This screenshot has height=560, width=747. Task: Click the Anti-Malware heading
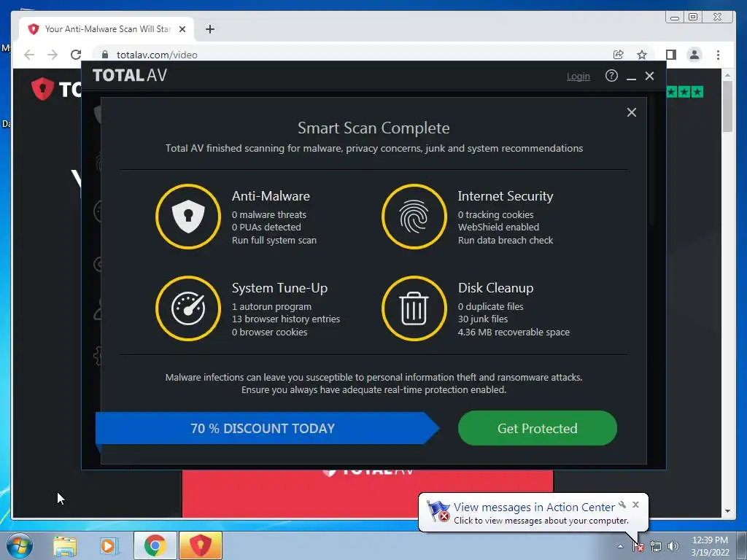[x=271, y=196]
